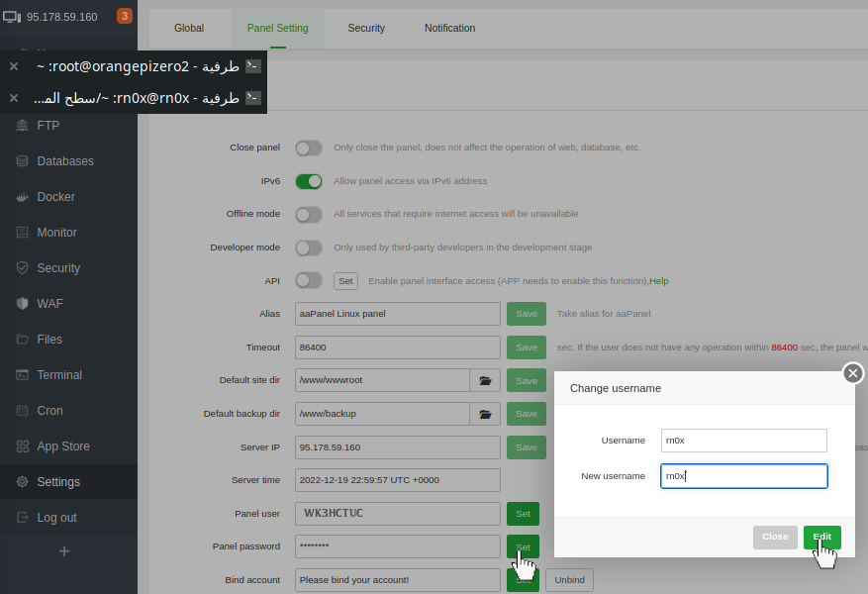Open the Notification tab
868x594 pixels.
point(450,29)
